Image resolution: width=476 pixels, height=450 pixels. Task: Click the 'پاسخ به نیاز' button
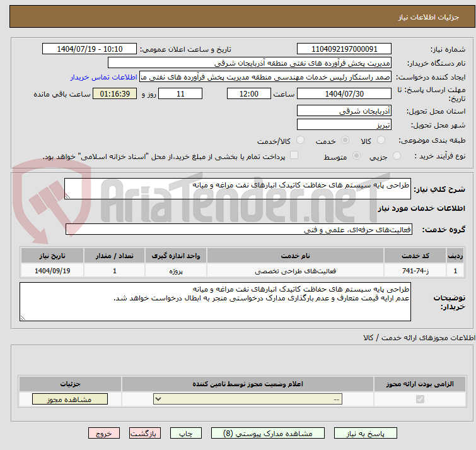point(366,434)
